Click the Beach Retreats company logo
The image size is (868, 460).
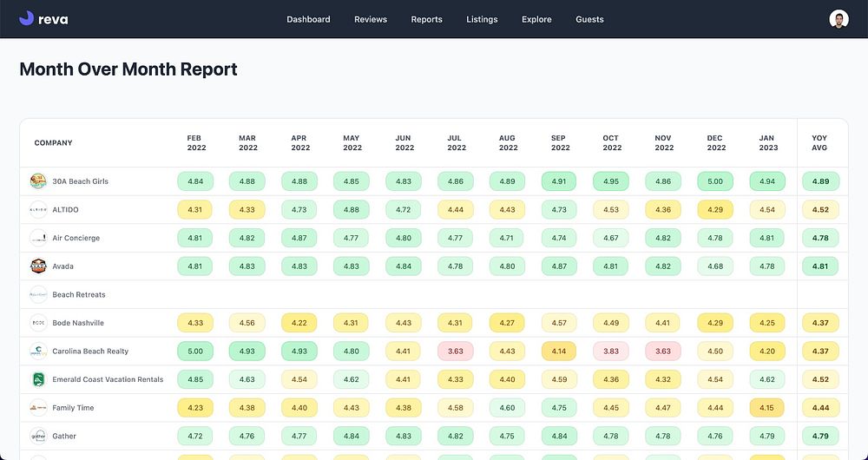(x=38, y=294)
